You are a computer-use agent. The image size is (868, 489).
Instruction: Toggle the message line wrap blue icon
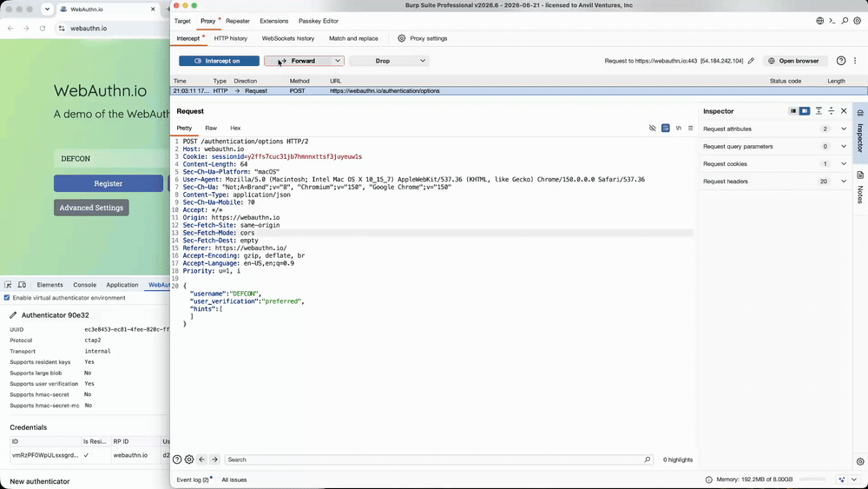pyautogui.click(x=666, y=128)
